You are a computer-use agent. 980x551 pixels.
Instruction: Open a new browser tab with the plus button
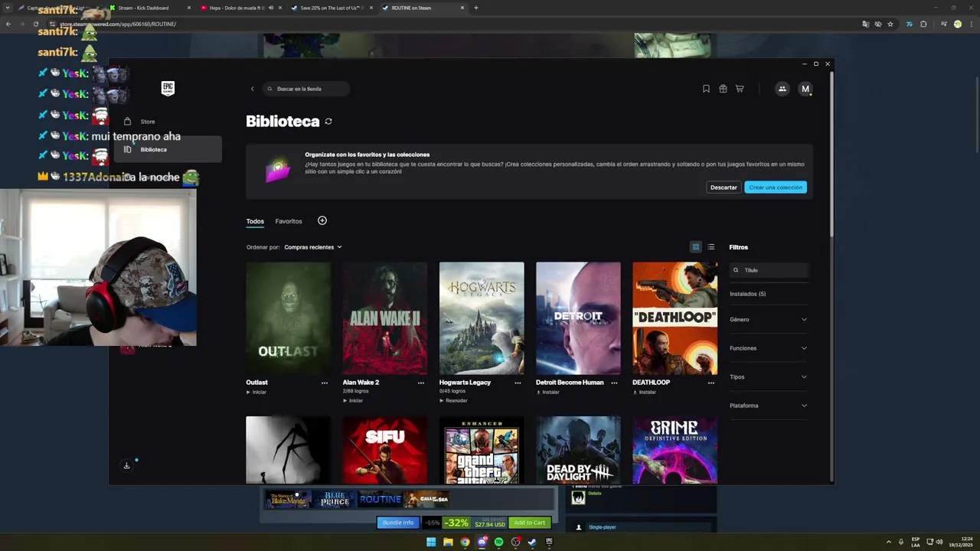[x=476, y=8]
